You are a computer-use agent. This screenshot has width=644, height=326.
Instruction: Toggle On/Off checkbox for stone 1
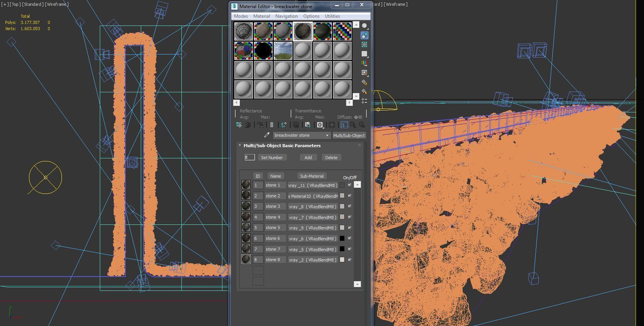click(x=350, y=185)
